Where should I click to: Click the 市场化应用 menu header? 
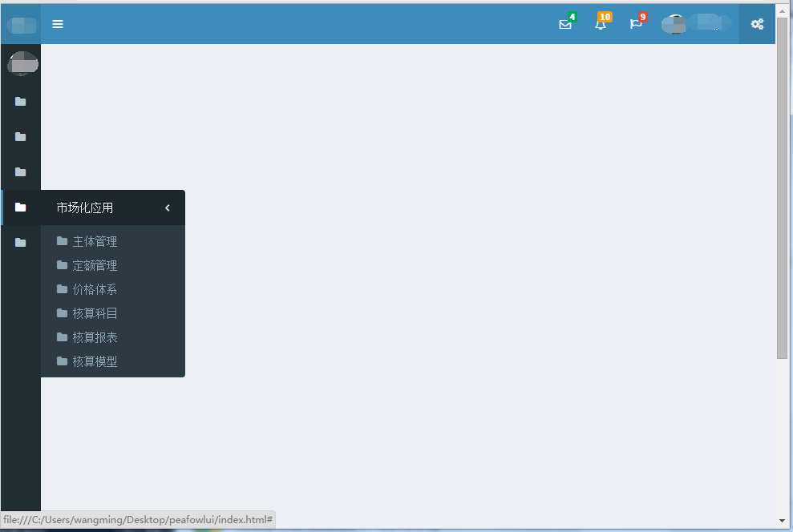(113, 208)
